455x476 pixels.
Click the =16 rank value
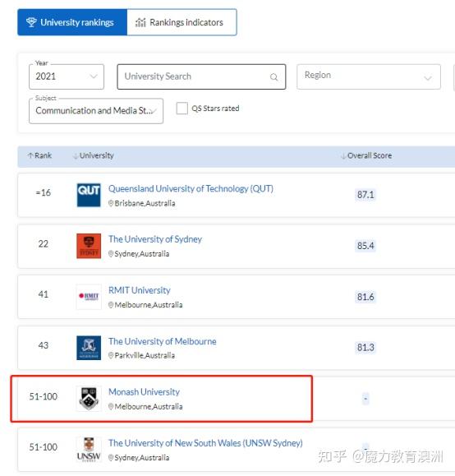[x=43, y=192]
